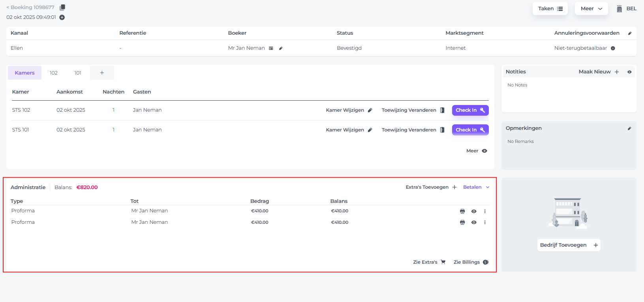View the second Proforma using the eye icon

tap(474, 222)
